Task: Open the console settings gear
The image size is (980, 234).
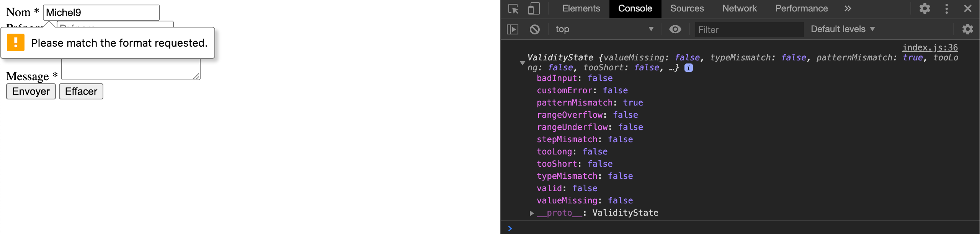Action: pyautogui.click(x=967, y=29)
